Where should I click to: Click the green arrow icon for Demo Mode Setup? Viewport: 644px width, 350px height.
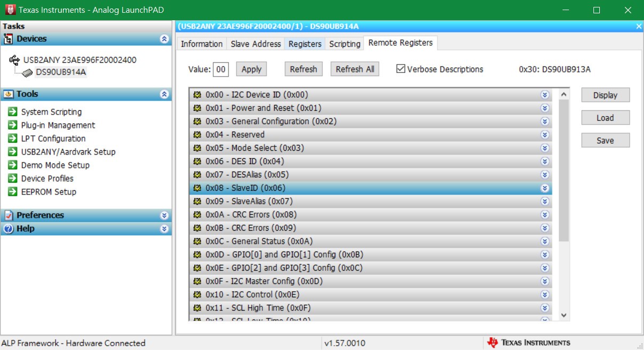12,165
